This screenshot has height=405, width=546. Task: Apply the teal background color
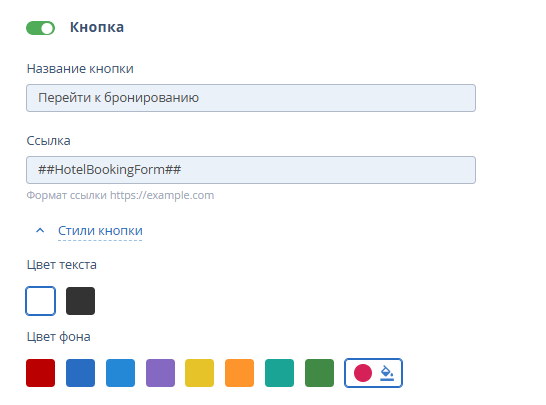tap(279, 373)
